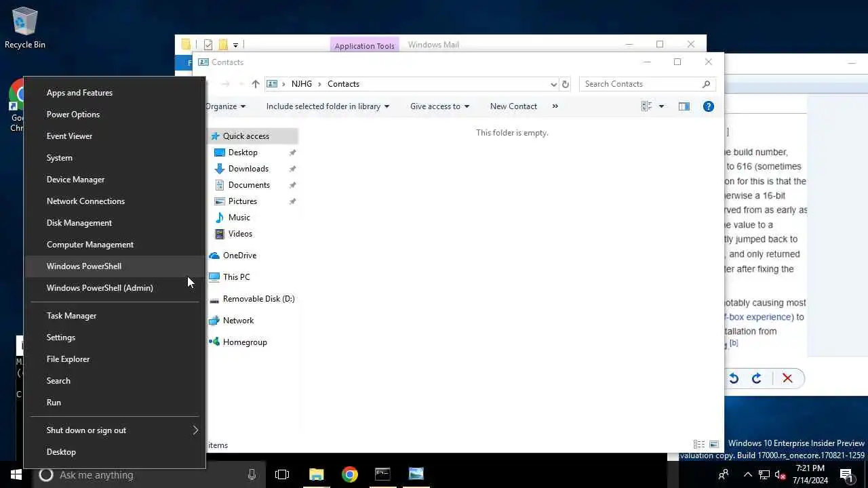Click the muted volume tray icon

781,474
